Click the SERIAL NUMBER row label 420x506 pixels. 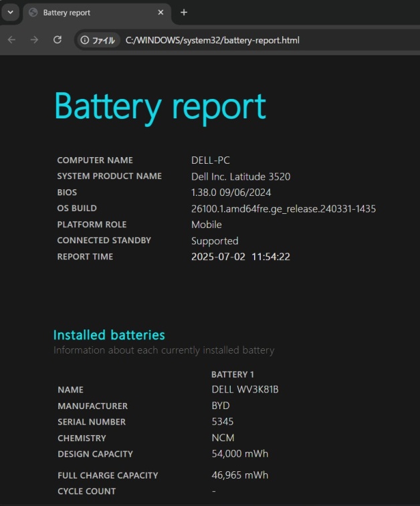point(92,422)
